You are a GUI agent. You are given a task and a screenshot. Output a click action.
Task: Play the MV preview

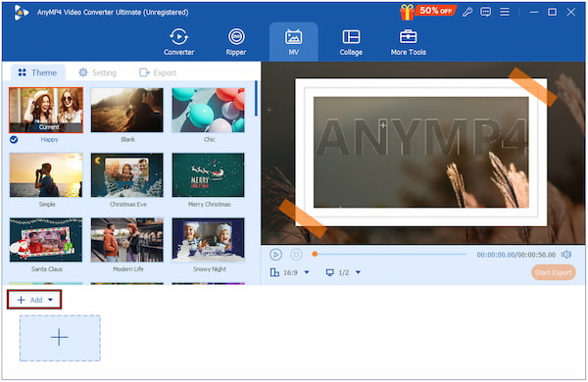(275, 255)
